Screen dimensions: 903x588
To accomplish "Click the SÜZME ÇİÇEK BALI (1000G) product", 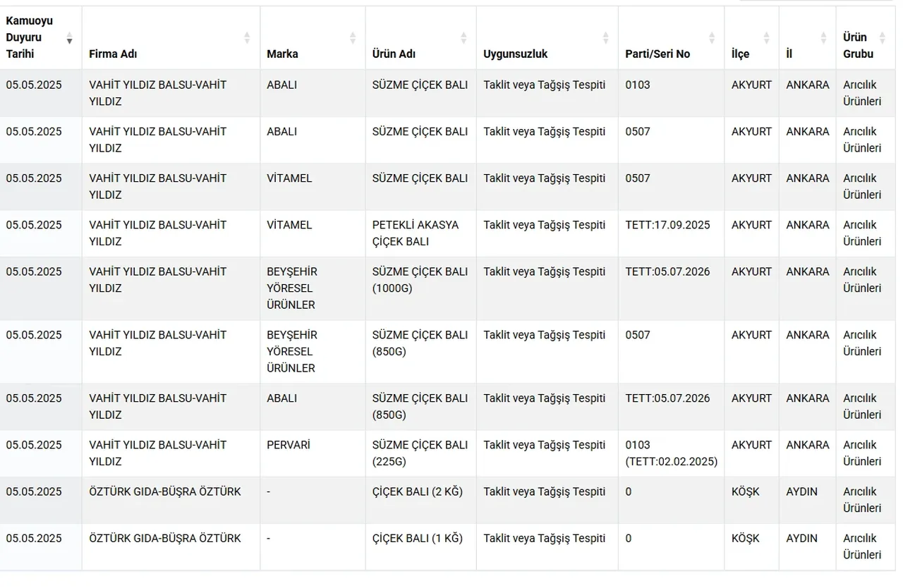I will [x=420, y=280].
